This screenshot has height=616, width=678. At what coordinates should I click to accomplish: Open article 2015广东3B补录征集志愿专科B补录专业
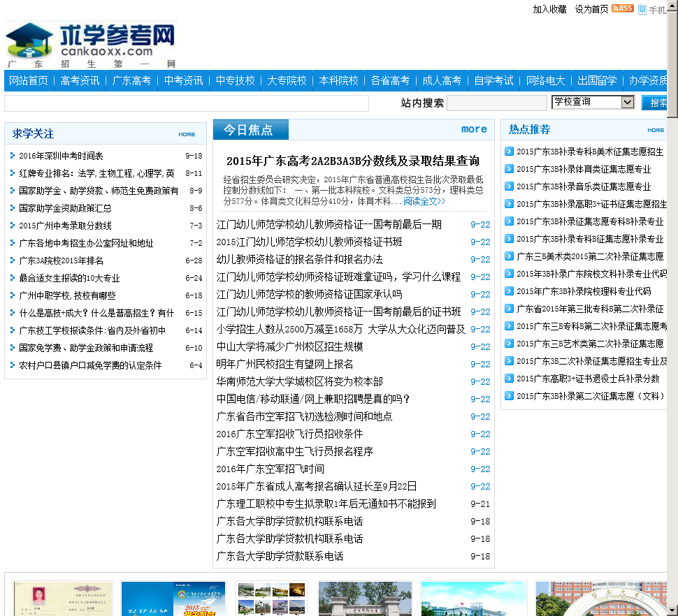pyautogui.click(x=590, y=221)
